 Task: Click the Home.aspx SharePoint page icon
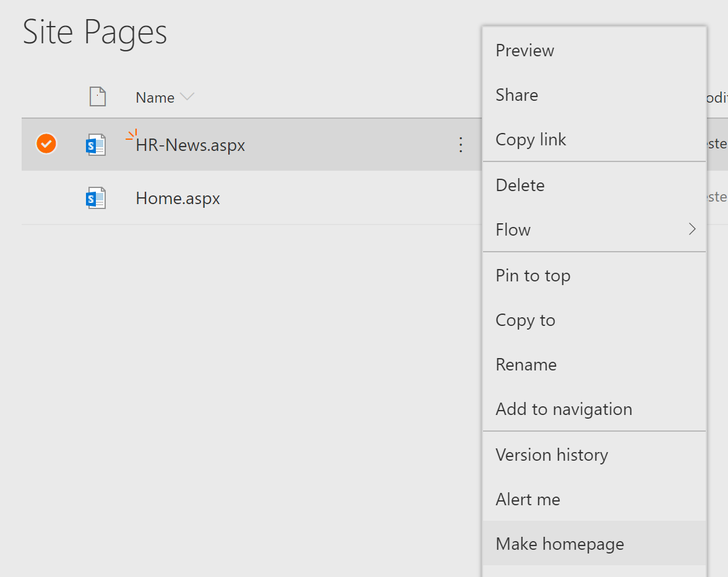point(96,199)
